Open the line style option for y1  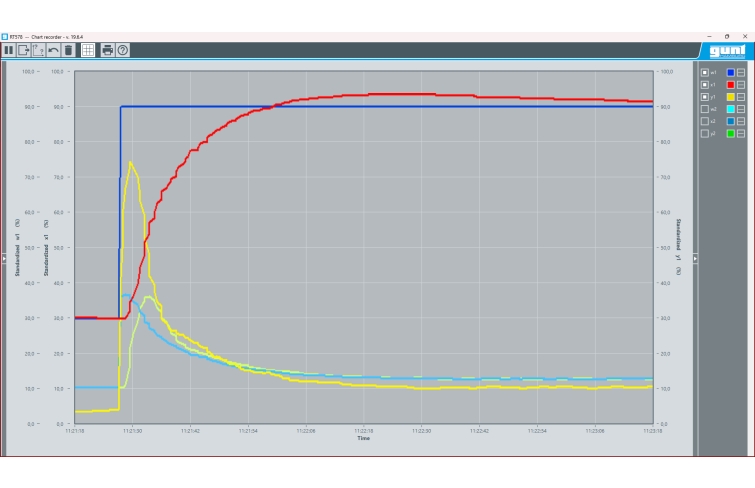tap(741, 97)
